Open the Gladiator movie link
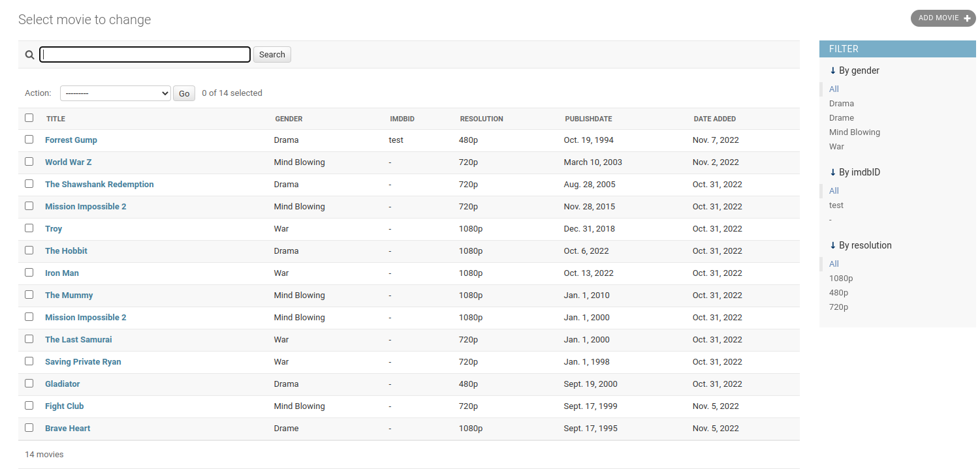The image size is (980, 469). click(x=63, y=384)
